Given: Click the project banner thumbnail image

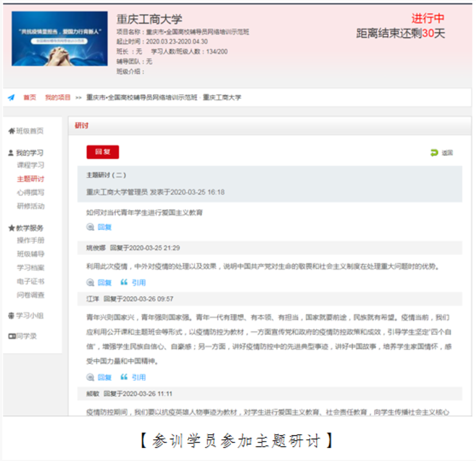Looking at the screenshot, I should click(x=60, y=38).
